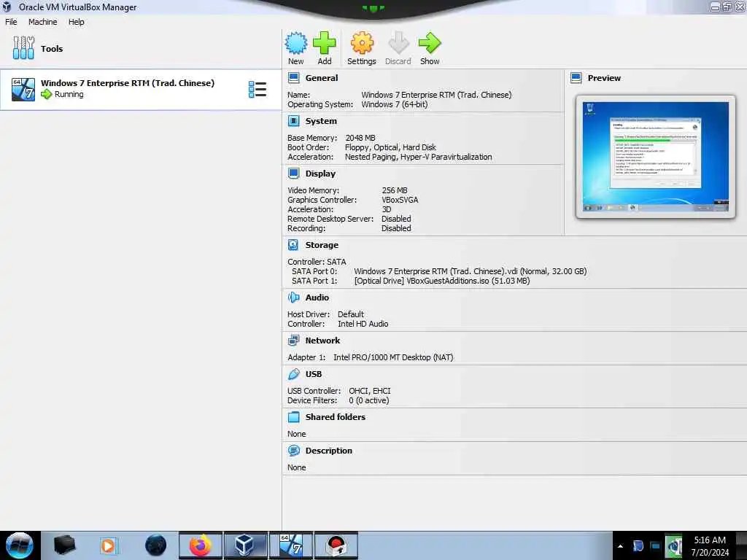Click the Discard toolbar icon
Image resolution: width=747 pixels, height=560 pixels.
point(398,43)
